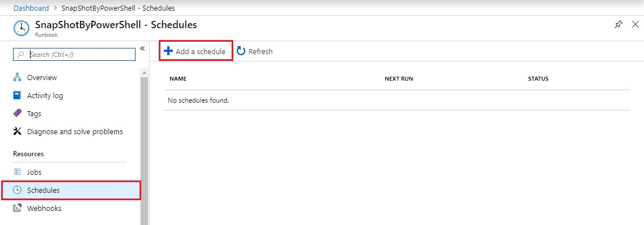The height and width of the screenshot is (225, 644).
Task: Select Schedules in the sidebar
Action: click(x=71, y=190)
